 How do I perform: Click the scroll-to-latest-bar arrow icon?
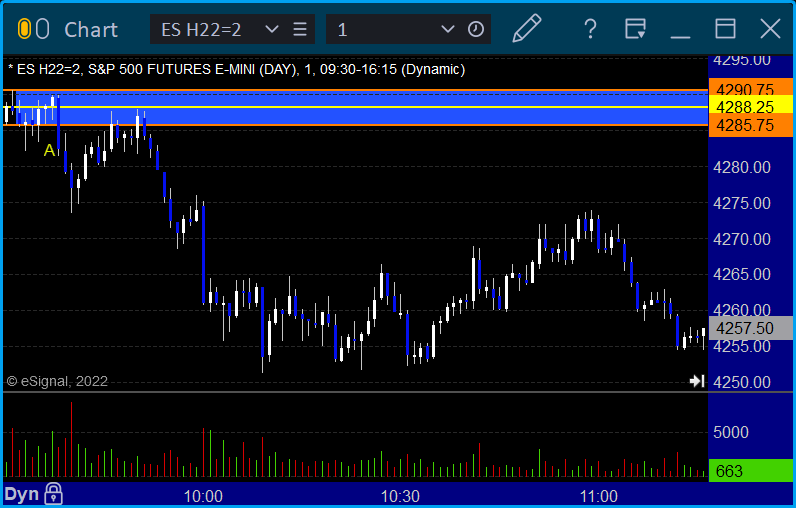pos(697,381)
